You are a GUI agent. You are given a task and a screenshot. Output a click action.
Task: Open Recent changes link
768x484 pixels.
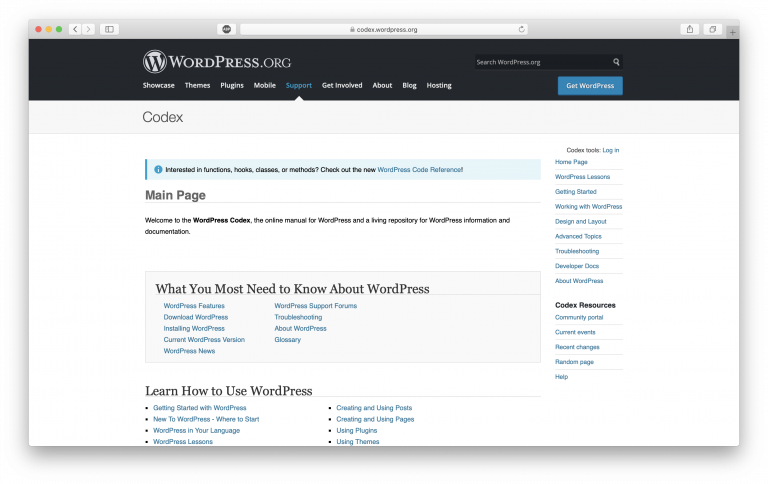point(577,347)
